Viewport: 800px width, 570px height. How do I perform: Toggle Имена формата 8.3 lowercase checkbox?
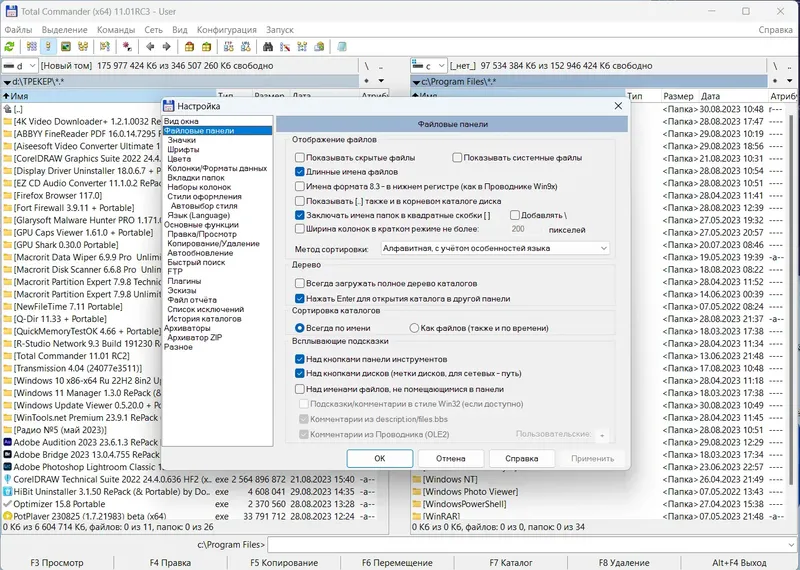pos(300,186)
